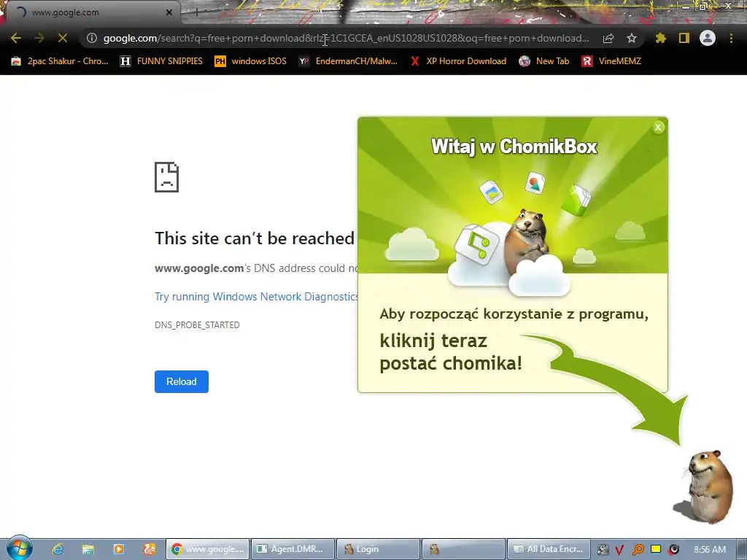Open the Extensions puzzle icon

point(660,38)
